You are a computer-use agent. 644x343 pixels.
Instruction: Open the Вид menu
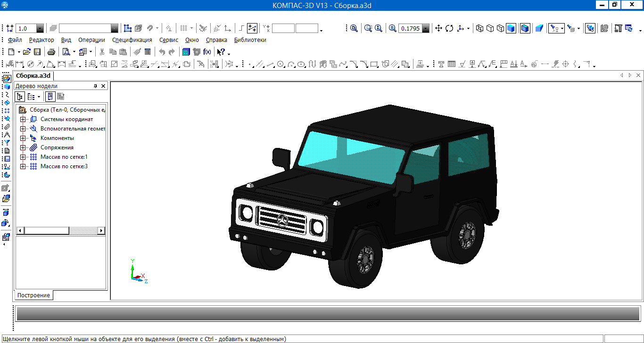tap(66, 40)
